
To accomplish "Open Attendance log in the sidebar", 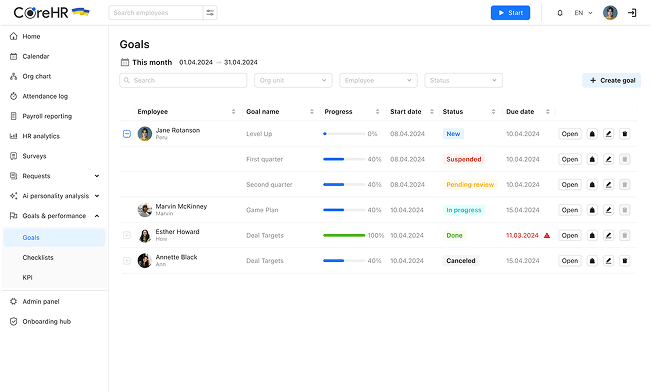I will coord(54,96).
